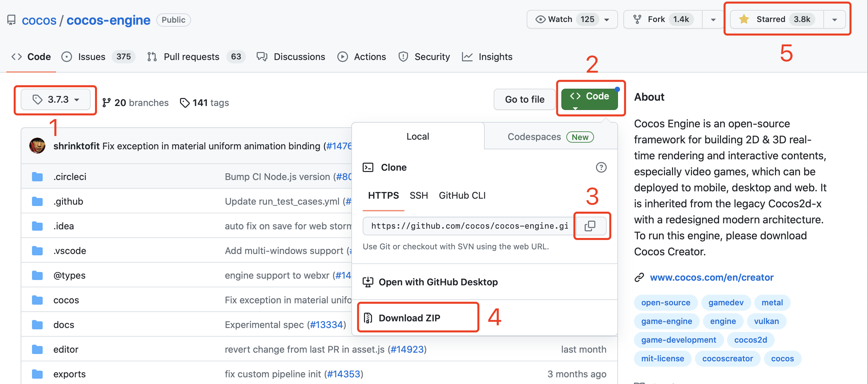The width and height of the screenshot is (868, 384).
Task: Select the HTTPS clone option
Action: tap(383, 195)
